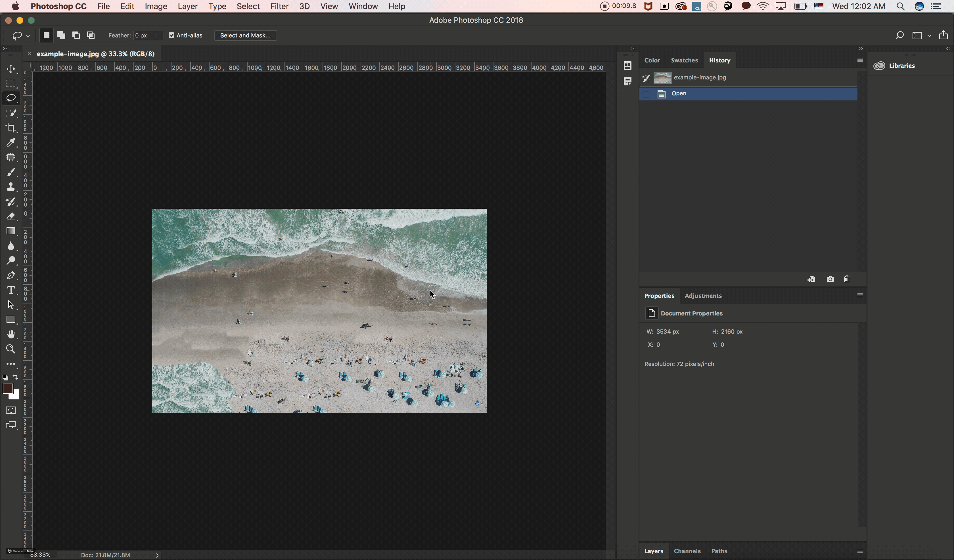Toggle Quick Mask mode icon

pyautogui.click(x=11, y=410)
